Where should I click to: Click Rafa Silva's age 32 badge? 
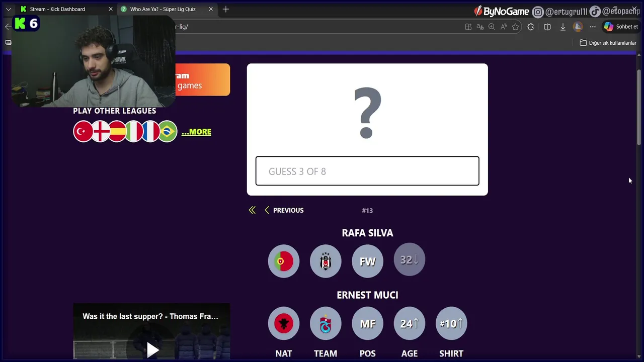[x=410, y=260]
